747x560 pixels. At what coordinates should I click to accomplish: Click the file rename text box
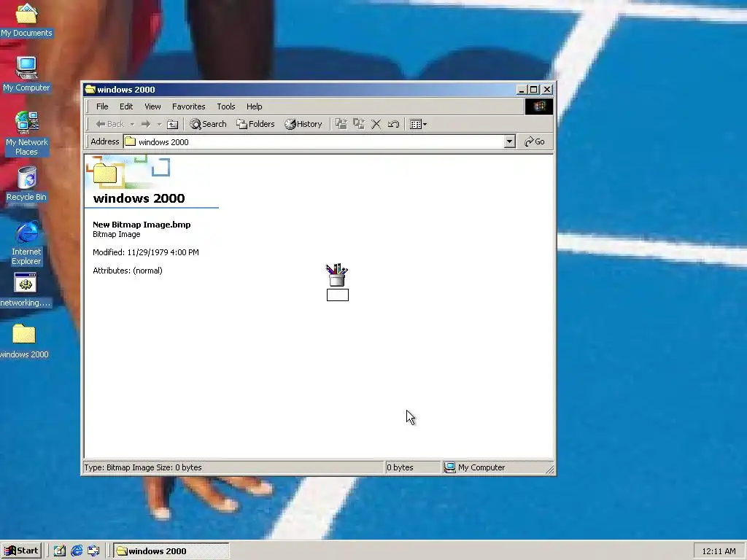click(338, 295)
